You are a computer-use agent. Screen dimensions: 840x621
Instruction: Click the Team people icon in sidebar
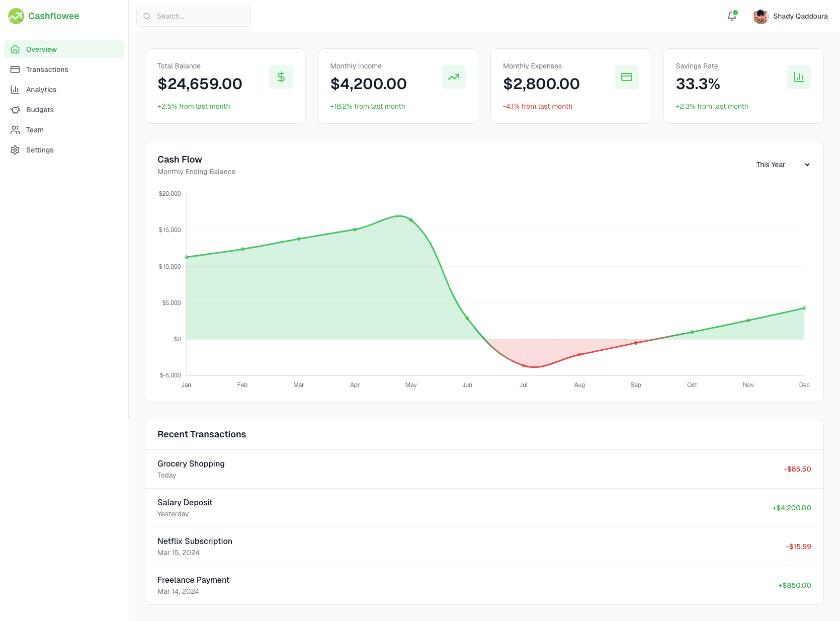click(15, 129)
